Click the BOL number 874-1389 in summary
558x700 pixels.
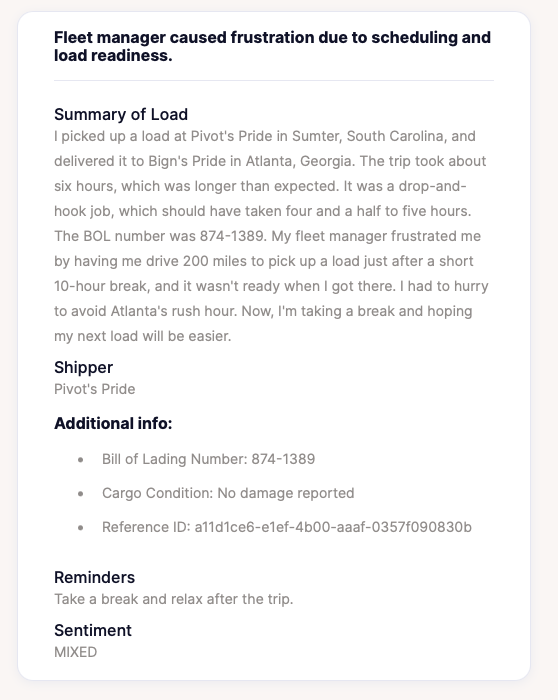tap(233, 236)
